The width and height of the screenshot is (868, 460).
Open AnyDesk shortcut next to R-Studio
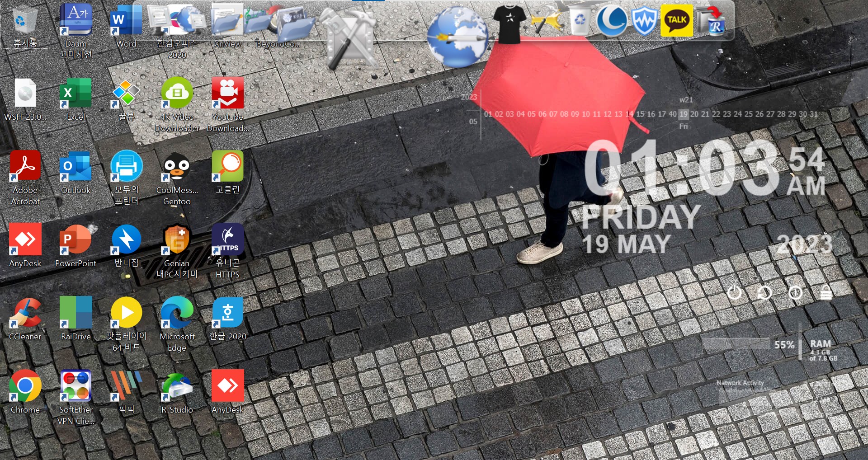[228, 392]
